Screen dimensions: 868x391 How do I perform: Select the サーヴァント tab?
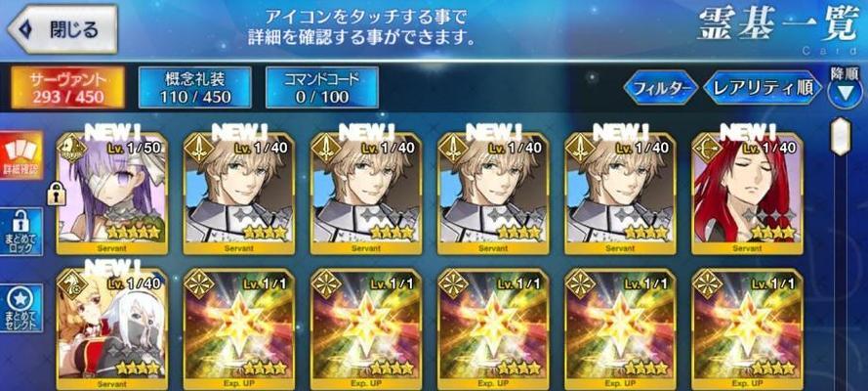pyautogui.click(x=68, y=88)
